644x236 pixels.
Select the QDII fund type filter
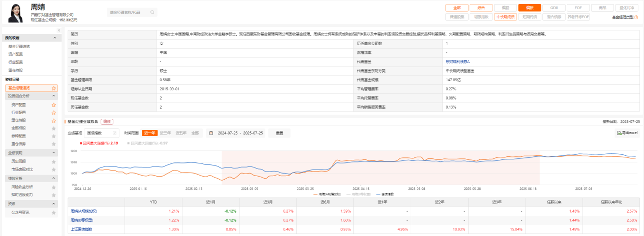(554, 8)
